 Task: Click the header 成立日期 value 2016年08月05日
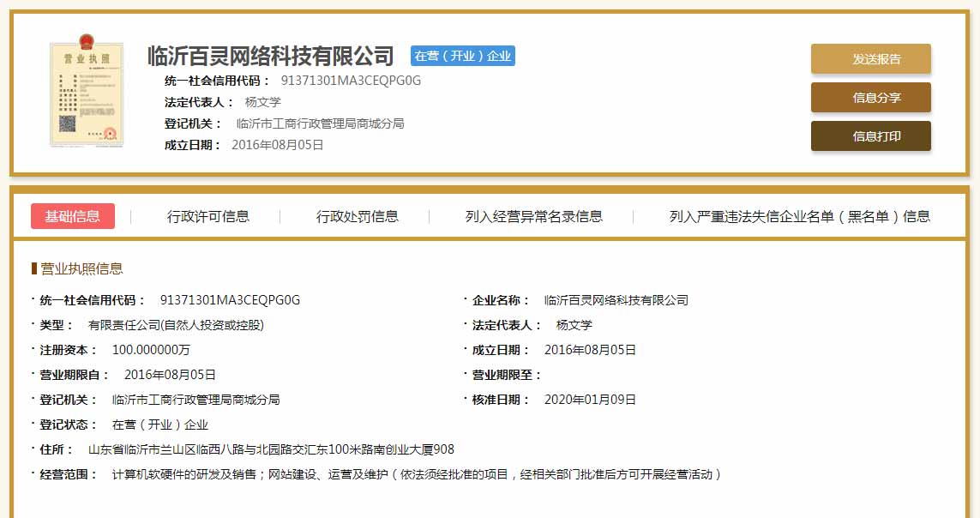(x=278, y=145)
